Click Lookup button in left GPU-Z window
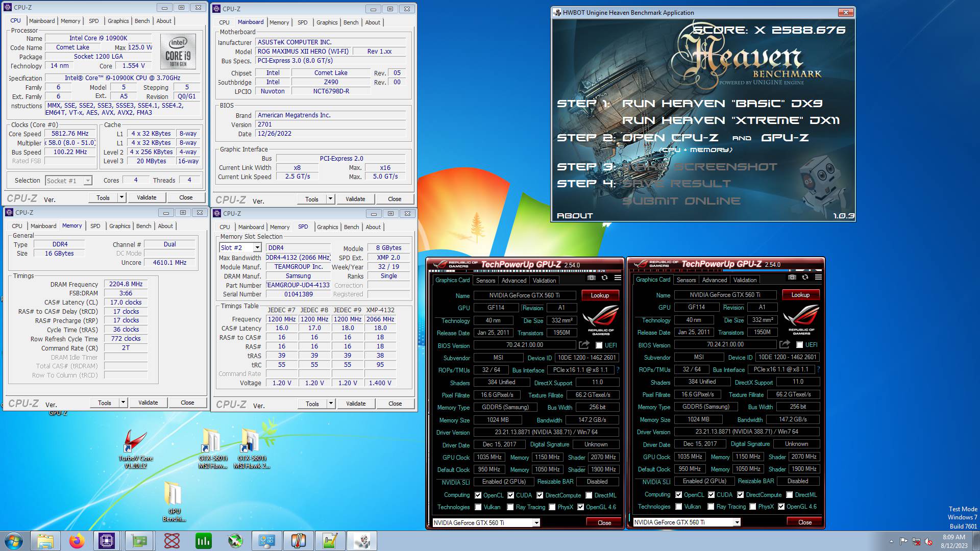 pyautogui.click(x=600, y=295)
